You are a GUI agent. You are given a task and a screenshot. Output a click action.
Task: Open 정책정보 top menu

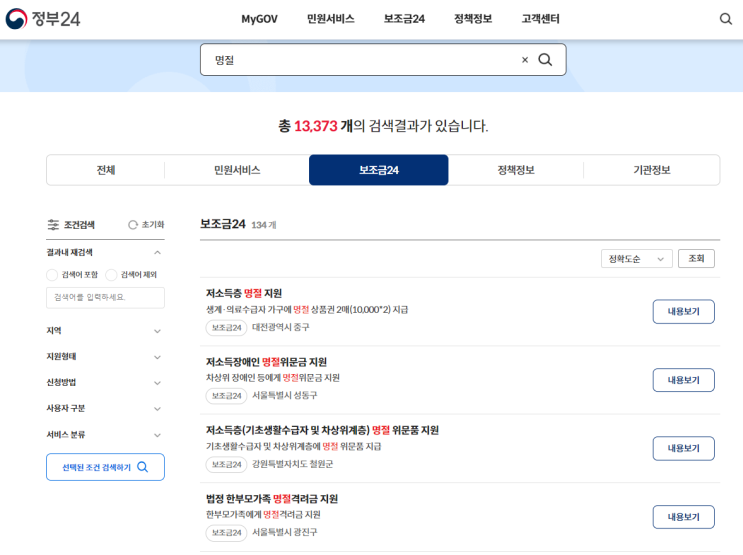(x=473, y=19)
